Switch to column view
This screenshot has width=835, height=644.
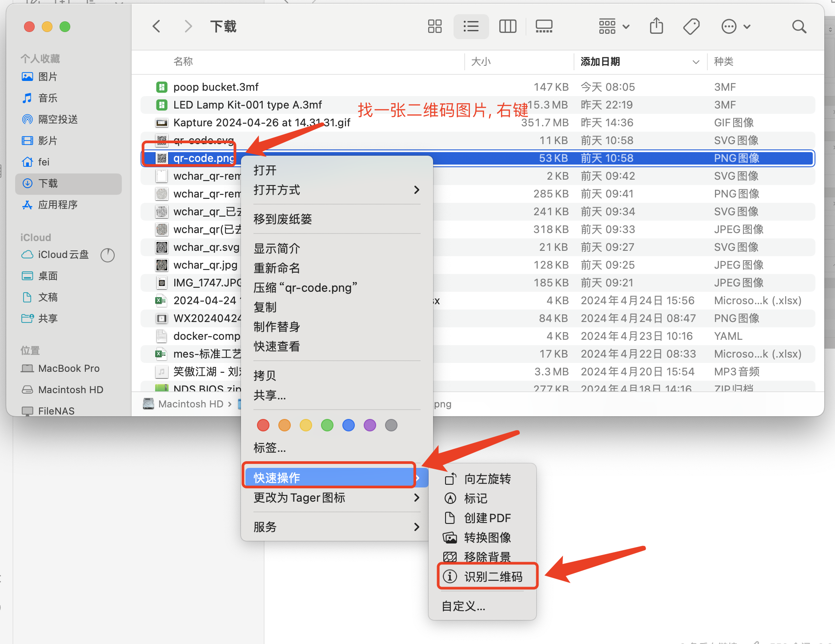click(507, 26)
